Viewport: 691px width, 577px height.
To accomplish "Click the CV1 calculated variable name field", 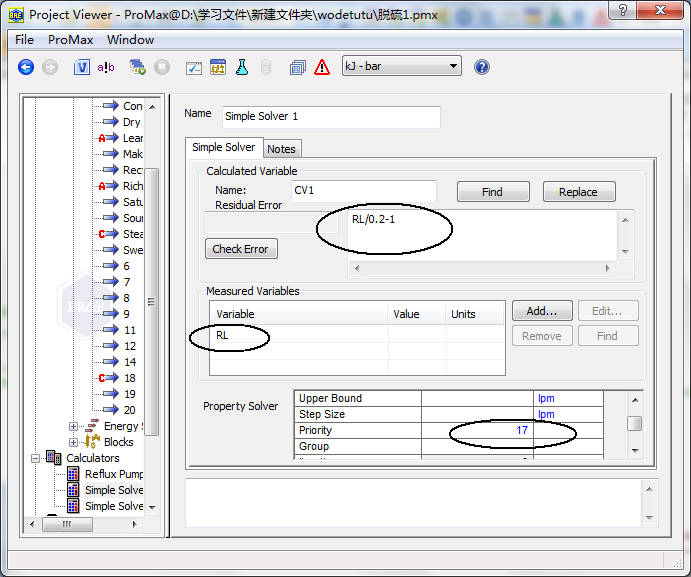I will tap(364, 190).
